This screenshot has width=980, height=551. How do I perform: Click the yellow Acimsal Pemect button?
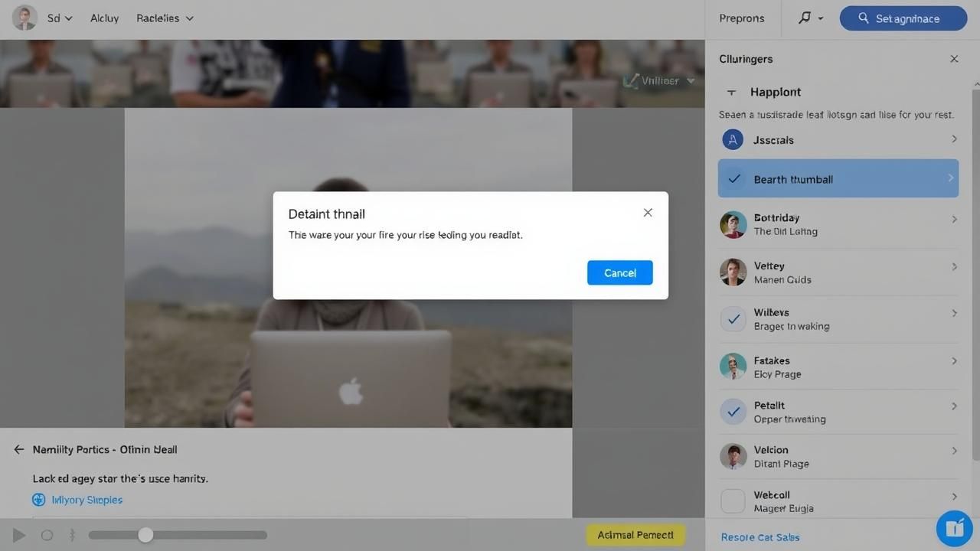(635, 535)
